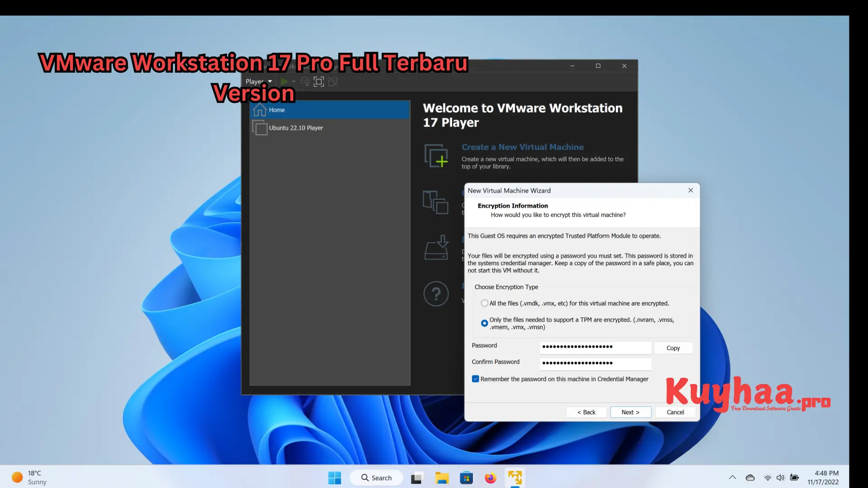Click into the Password field
This screenshot has height=488, width=868.
[595, 347]
